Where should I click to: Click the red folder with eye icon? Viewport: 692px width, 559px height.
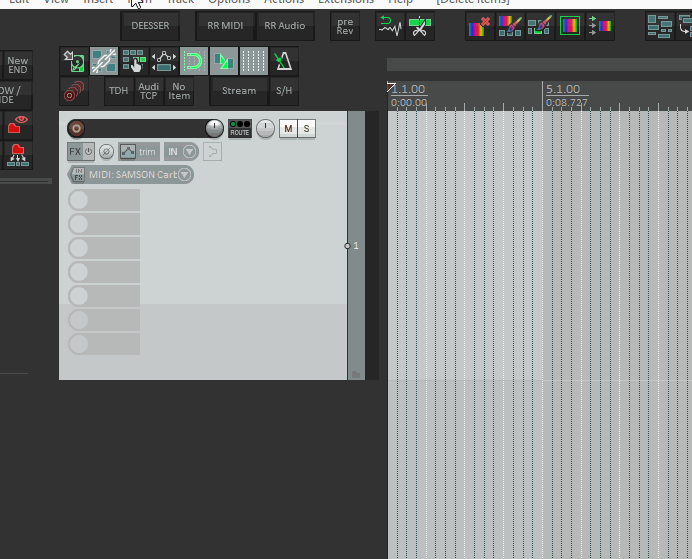(18, 124)
